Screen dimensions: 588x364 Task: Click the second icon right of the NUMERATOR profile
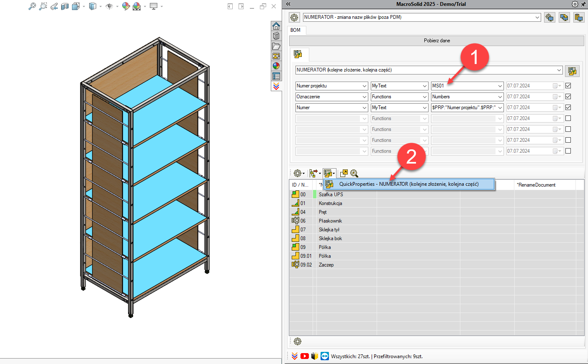(564, 17)
